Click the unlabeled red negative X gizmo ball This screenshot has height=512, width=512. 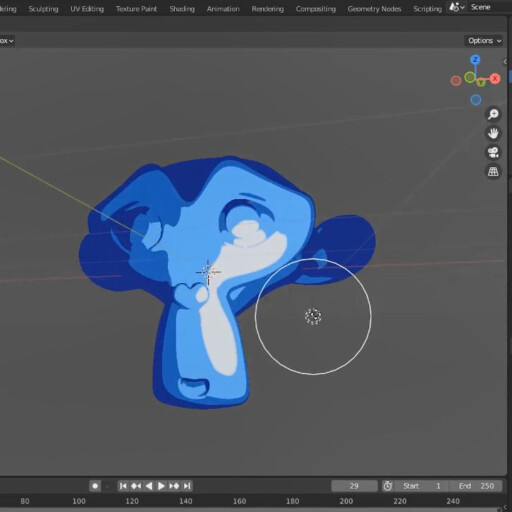[456, 81]
